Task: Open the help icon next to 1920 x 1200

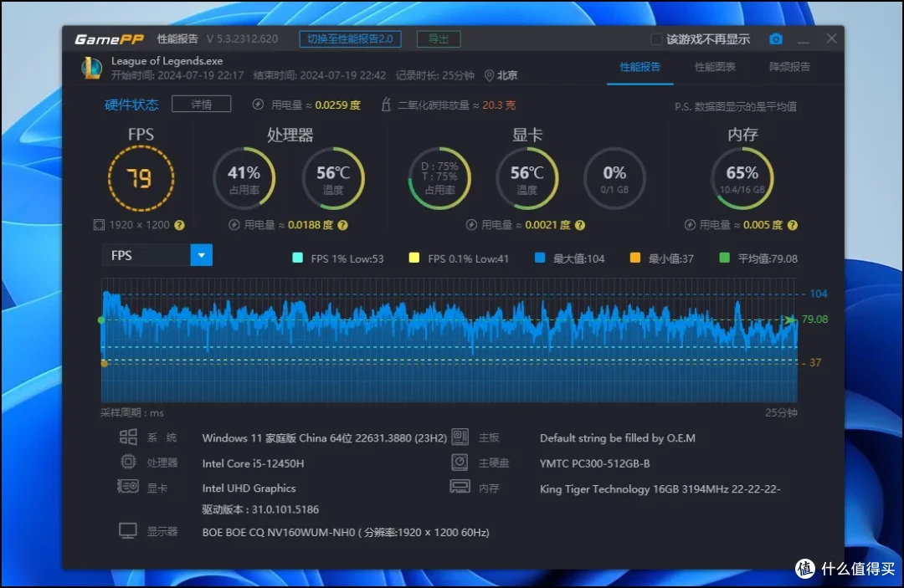Action: [179, 225]
